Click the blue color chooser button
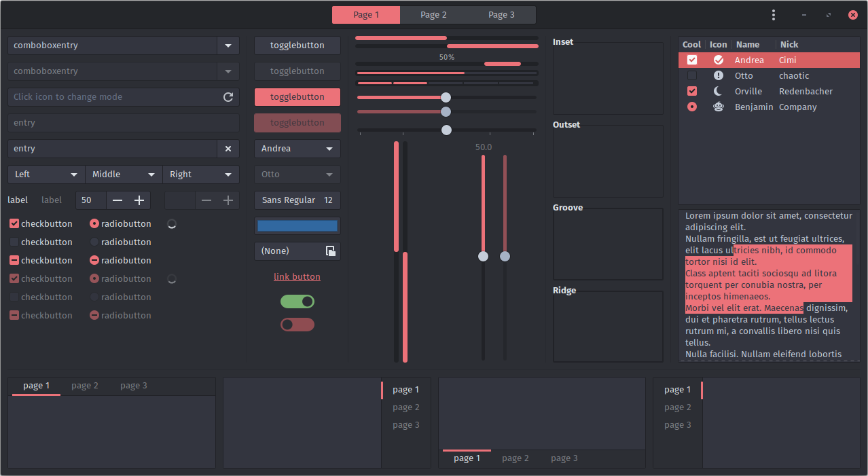Image resolution: width=868 pixels, height=476 pixels. tap(297, 226)
